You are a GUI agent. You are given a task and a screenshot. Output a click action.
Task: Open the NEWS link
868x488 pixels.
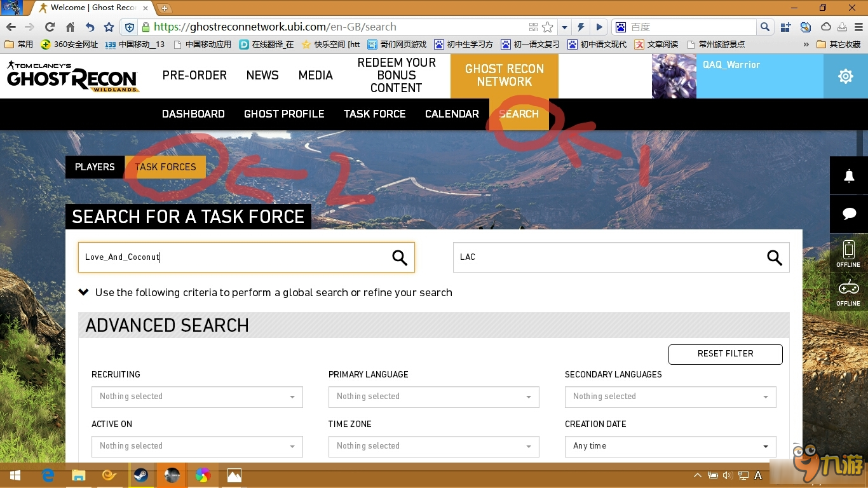(x=262, y=76)
